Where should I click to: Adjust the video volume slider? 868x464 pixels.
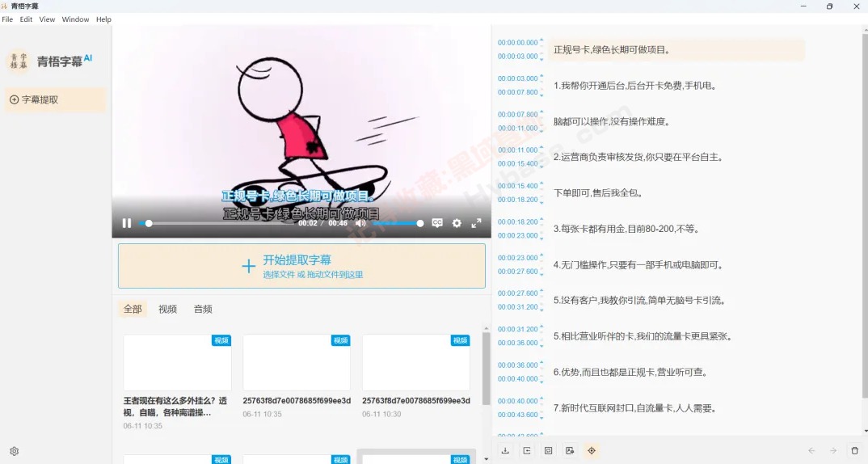click(x=398, y=223)
